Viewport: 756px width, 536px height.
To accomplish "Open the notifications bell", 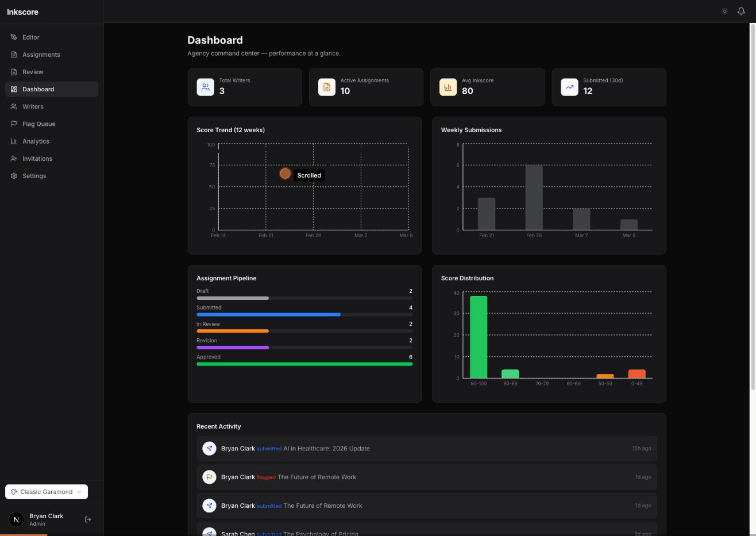I will coord(741,11).
